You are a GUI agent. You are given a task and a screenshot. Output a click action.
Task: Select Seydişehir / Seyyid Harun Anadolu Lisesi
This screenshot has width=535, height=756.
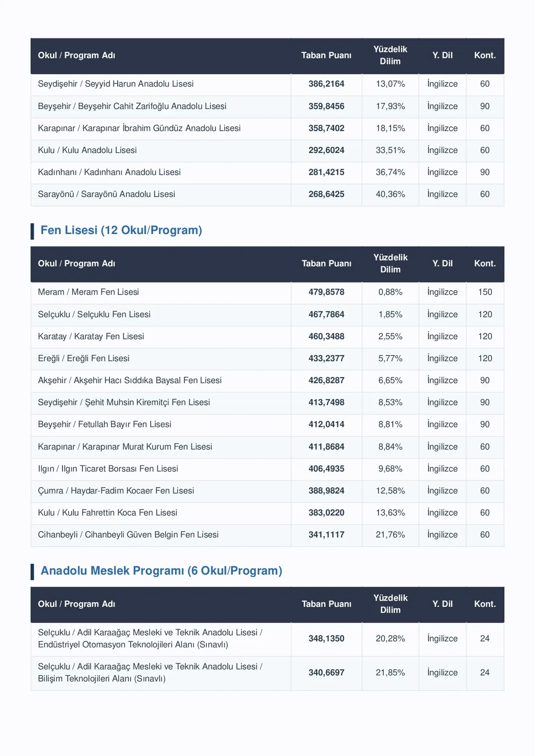click(116, 84)
